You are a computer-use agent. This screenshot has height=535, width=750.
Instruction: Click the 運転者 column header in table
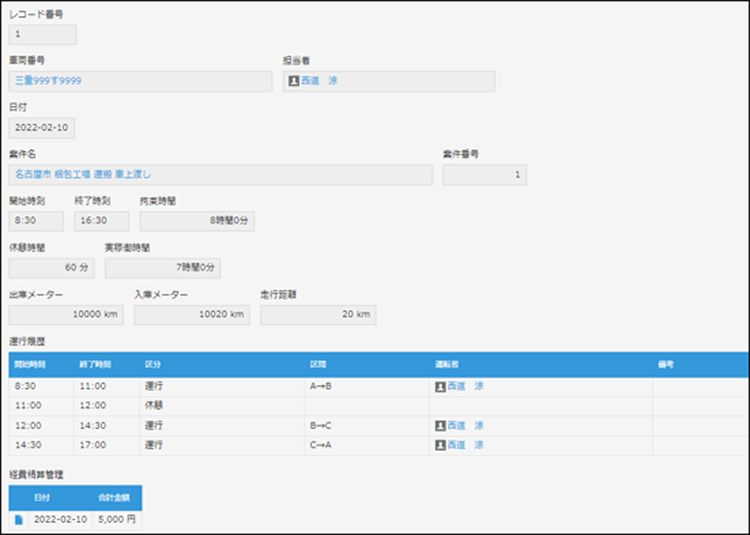446,365
